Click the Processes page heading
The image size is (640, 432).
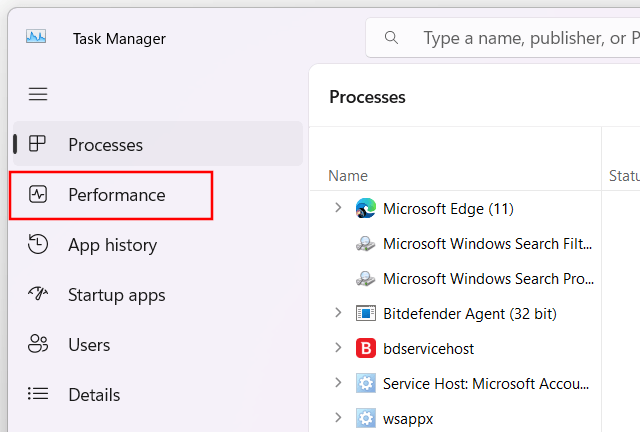click(x=367, y=97)
